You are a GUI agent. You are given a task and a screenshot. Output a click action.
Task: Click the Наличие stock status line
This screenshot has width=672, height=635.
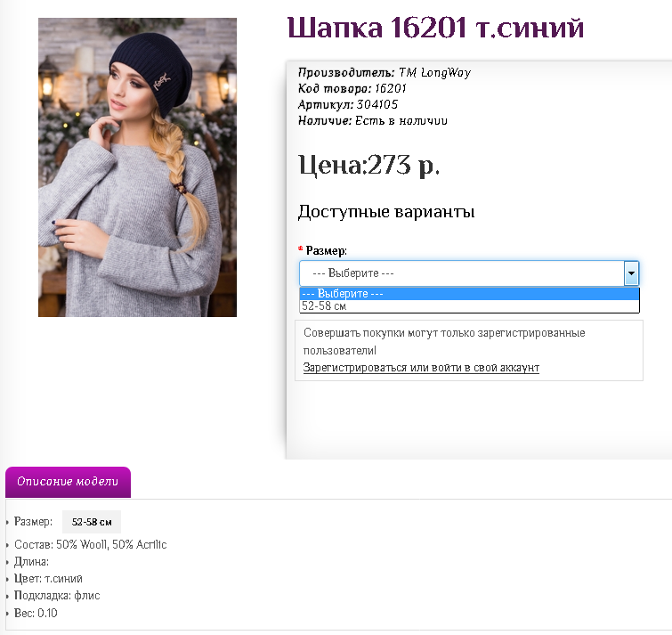click(x=373, y=120)
